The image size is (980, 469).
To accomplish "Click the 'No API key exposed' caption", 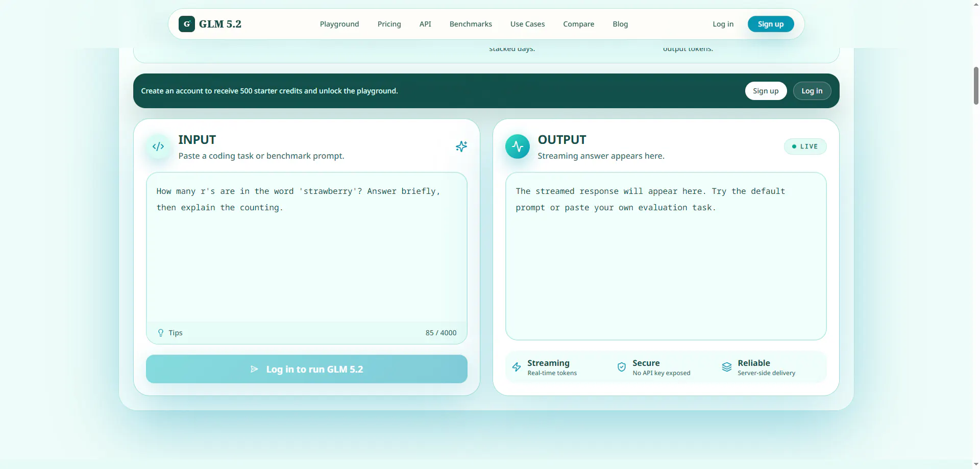I will click(661, 373).
